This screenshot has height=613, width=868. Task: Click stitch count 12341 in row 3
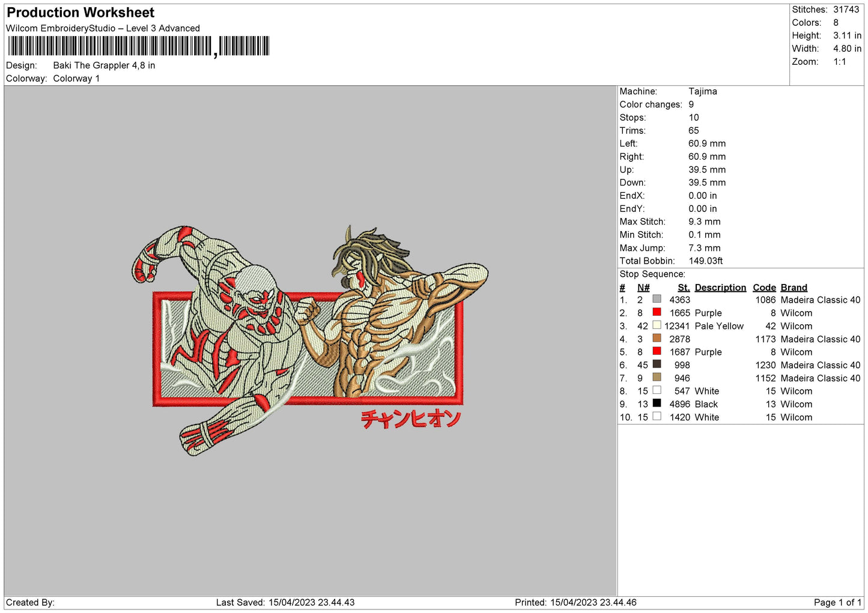point(677,326)
